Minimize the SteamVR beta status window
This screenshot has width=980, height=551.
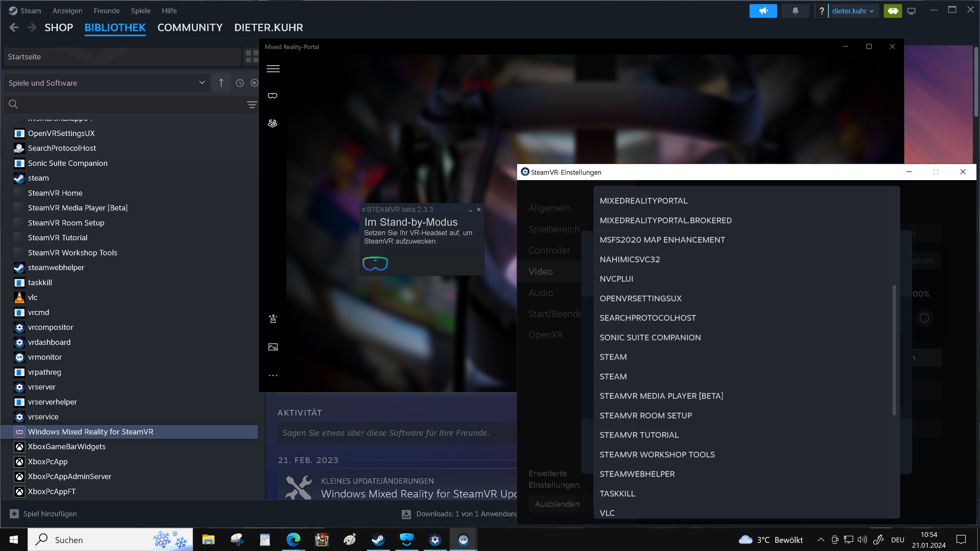(x=471, y=210)
